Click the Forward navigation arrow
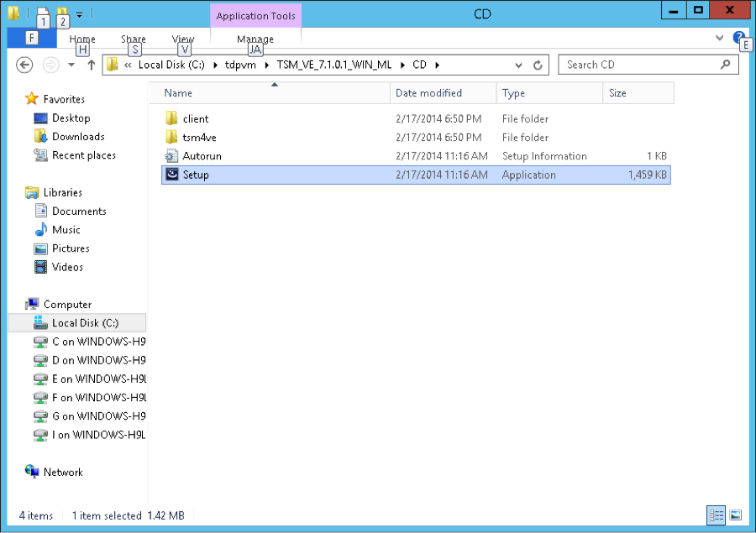The height and width of the screenshot is (533, 756). (50, 65)
